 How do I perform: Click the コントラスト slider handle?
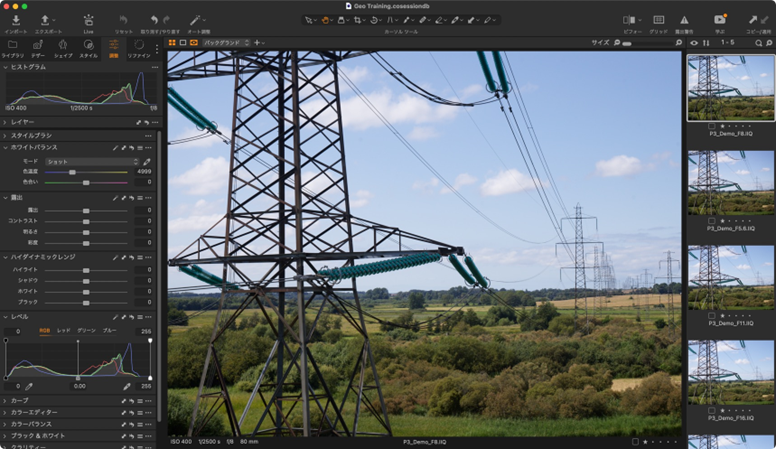click(86, 221)
